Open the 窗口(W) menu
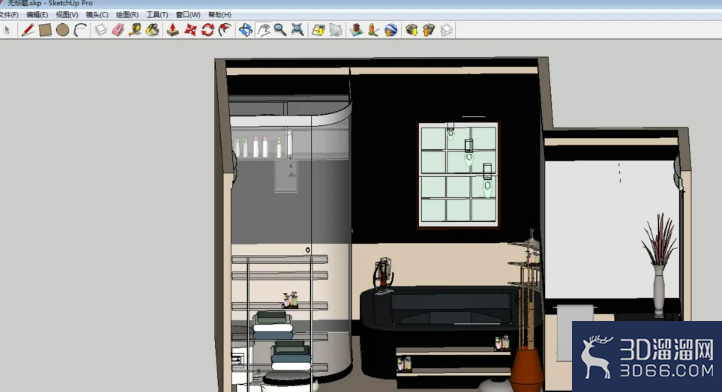The width and height of the screenshot is (722, 392). [188, 15]
